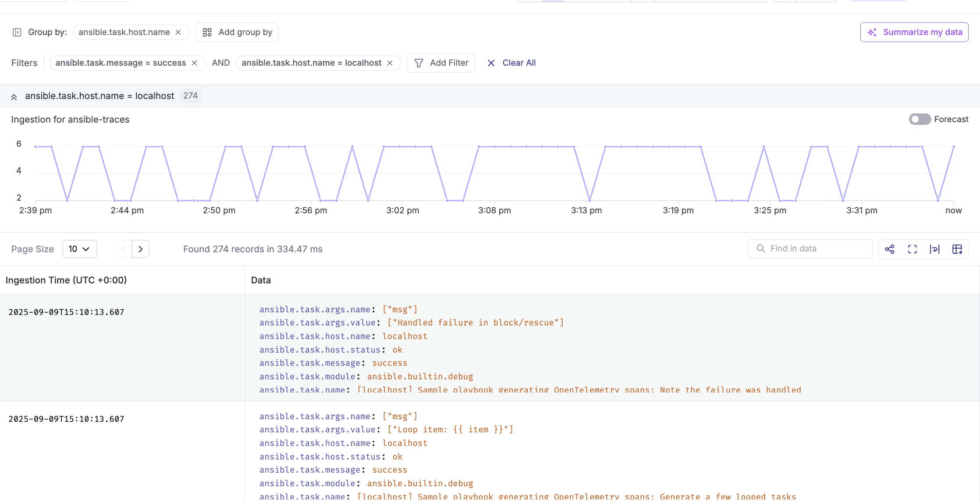Screen dimensions: 980x502
Task: Click the fullscreen expand icon
Action: coord(913,249)
